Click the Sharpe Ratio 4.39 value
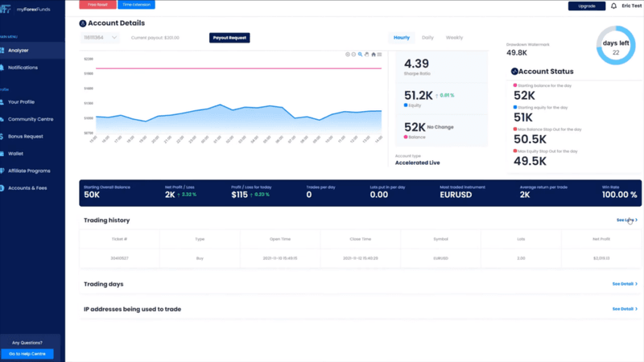Screen dimensions: 644x362 tap(416, 64)
